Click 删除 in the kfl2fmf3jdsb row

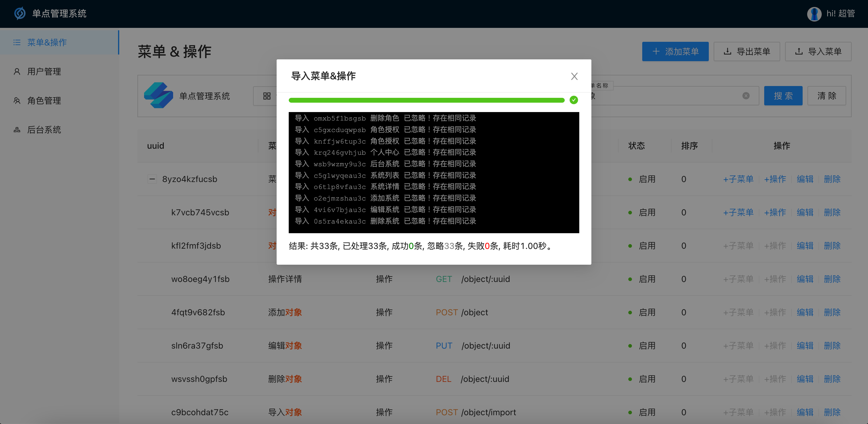pos(832,246)
